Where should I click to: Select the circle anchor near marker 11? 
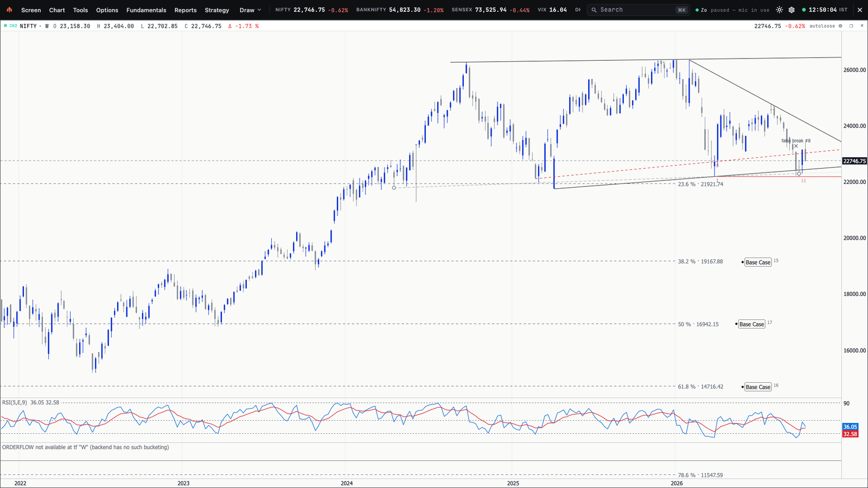pos(799,174)
